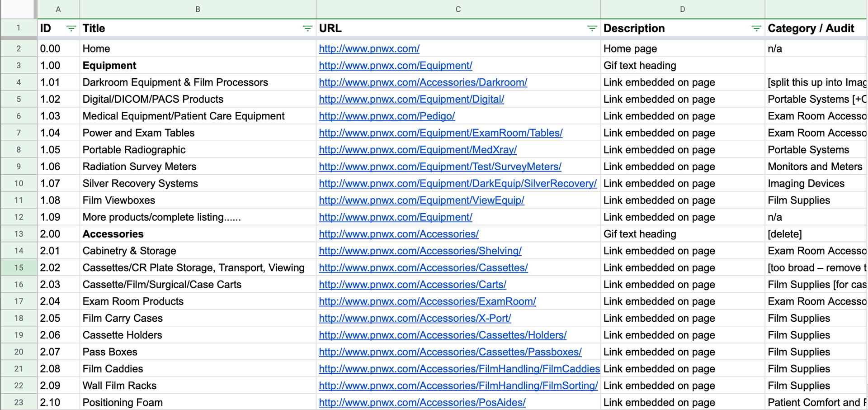Select column D header
This screenshot has height=410, width=868.
[x=682, y=9]
